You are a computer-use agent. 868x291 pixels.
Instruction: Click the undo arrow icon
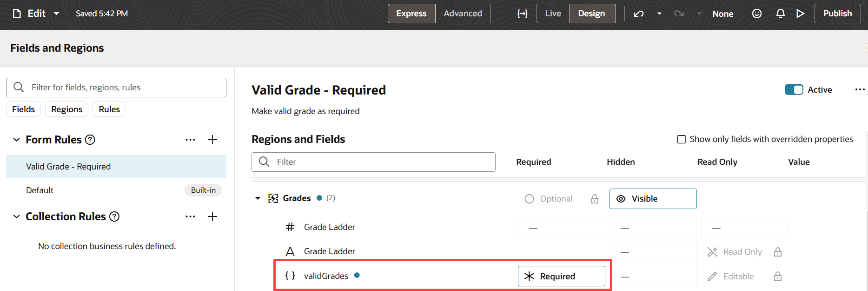(639, 14)
